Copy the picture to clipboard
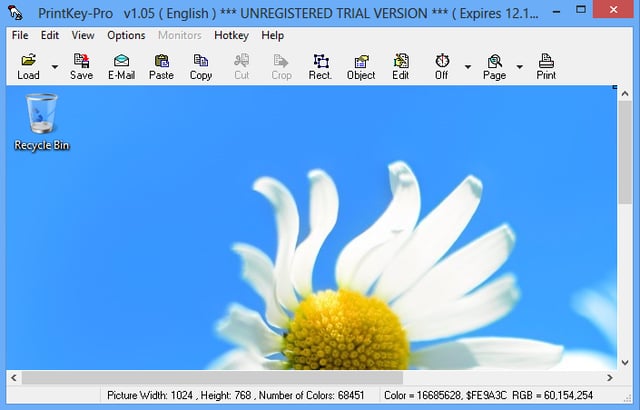640x410 pixels. click(201, 67)
